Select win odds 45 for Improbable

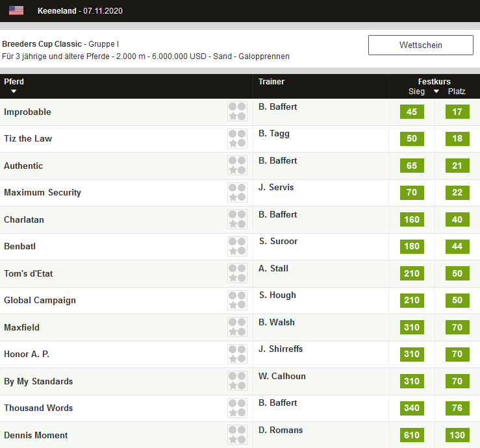[x=412, y=112]
